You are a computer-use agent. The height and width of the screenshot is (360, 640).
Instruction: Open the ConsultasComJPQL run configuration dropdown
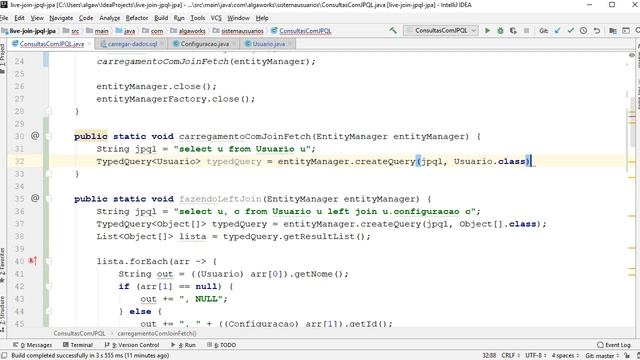441,31
